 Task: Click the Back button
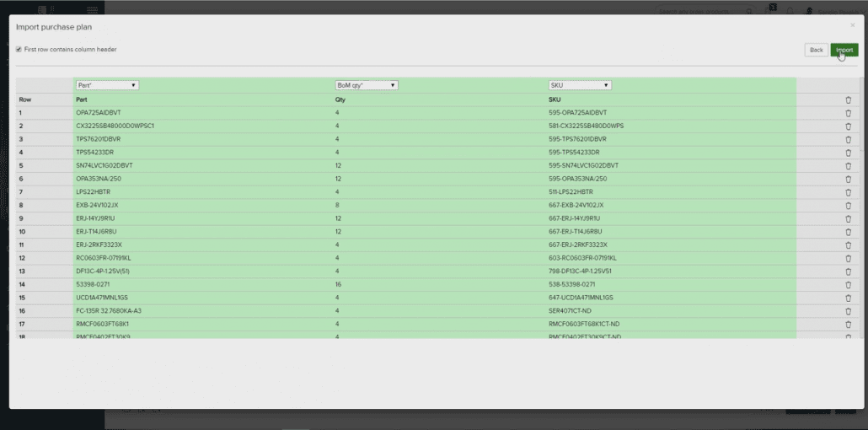pos(816,50)
